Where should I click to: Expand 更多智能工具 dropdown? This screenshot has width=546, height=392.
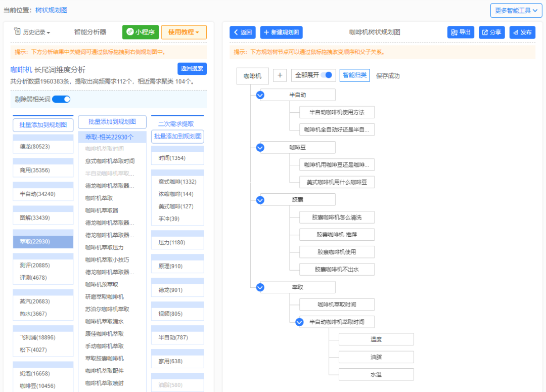pos(516,11)
